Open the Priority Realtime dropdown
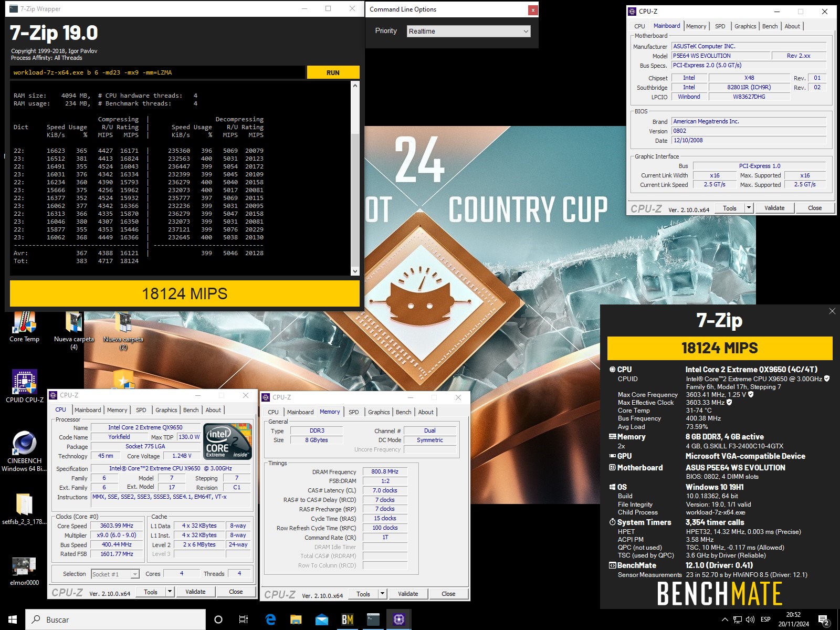The width and height of the screenshot is (840, 630). 469,31
